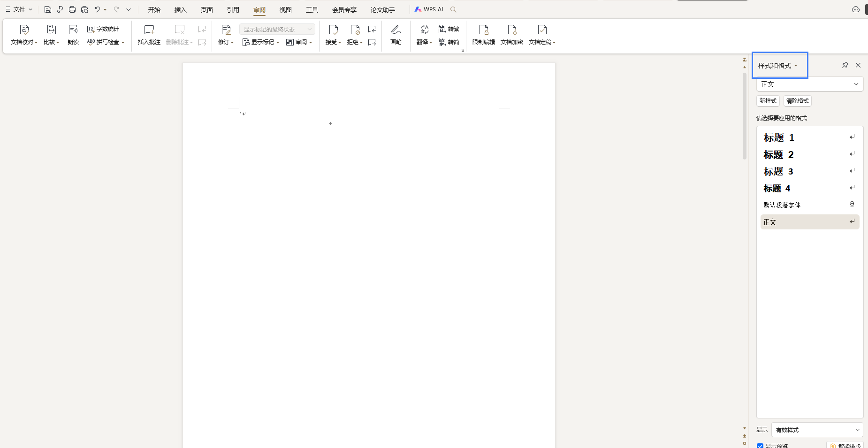Convert text with 转简 button
This screenshot has width=868, height=448.
(449, 42)
